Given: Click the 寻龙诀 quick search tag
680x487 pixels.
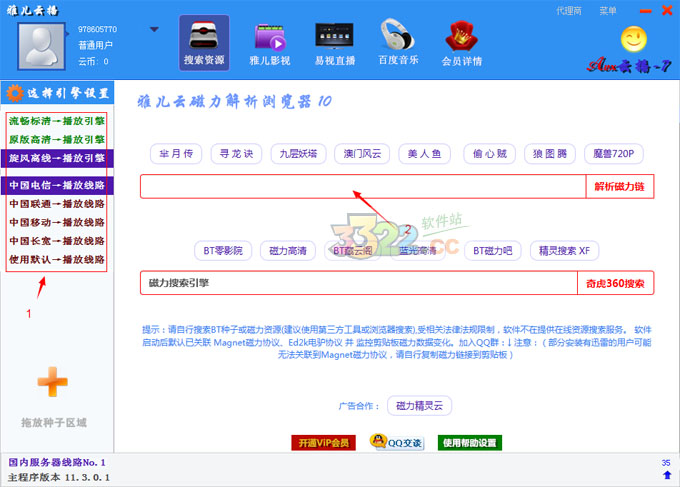Looking at the screenshot, I should [x=236, y=154].
